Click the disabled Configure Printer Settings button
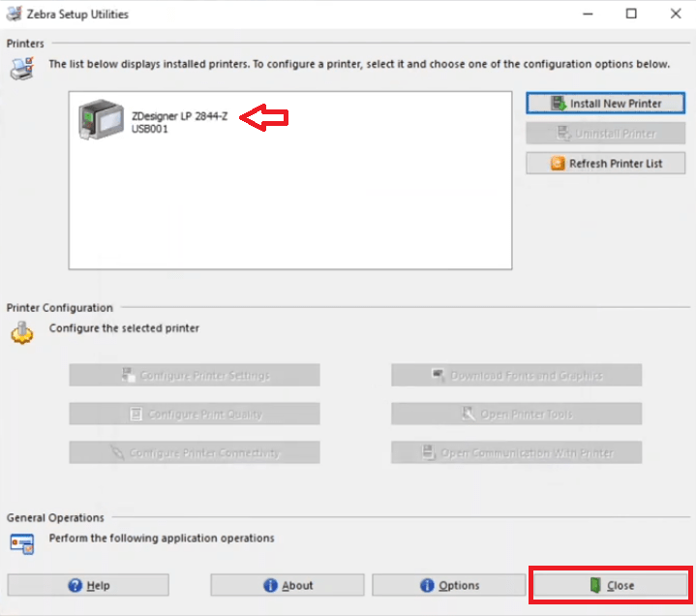This screenshot has width=696, height=616. [195, 375]
